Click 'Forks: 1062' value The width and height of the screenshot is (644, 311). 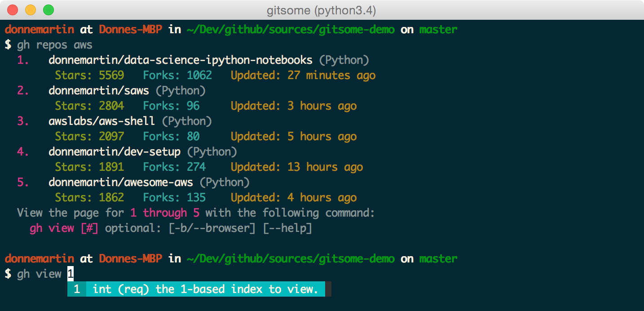pos(177,75)
